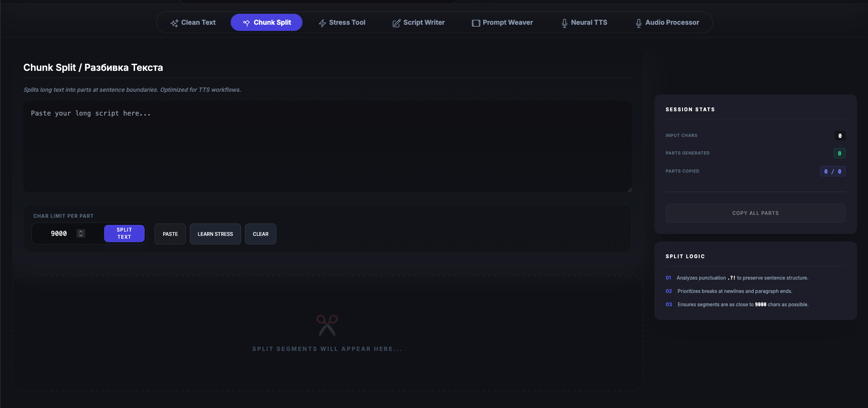Select the Chunk Split tab
868x408 pixels.
[x=266, y=22]
